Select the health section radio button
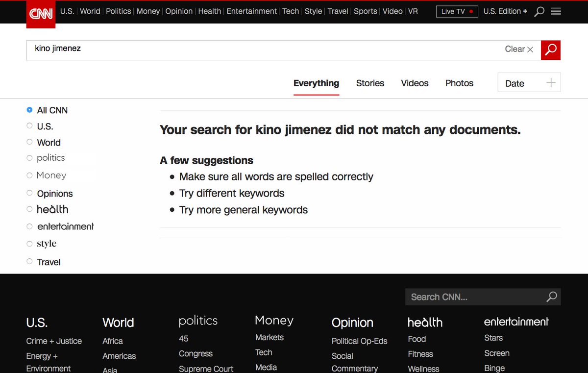The width and height of the screenshot is (588, 373). pos(29,209)
